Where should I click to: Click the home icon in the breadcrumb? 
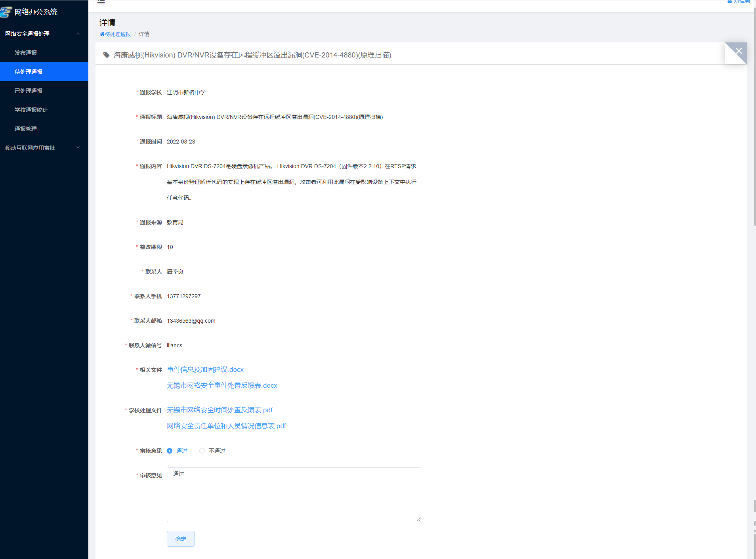point(102,34)
